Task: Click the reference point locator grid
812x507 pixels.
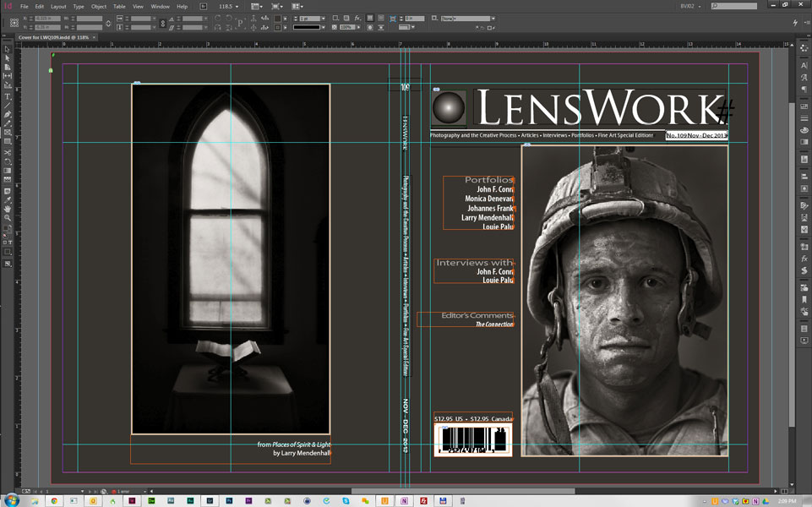Action: click(x=14, y=23)
